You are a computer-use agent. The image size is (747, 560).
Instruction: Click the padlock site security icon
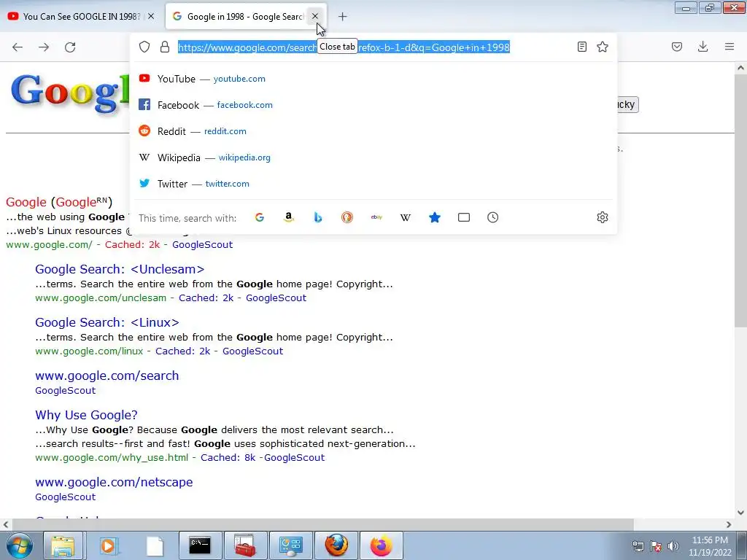(x=165, y=47)
